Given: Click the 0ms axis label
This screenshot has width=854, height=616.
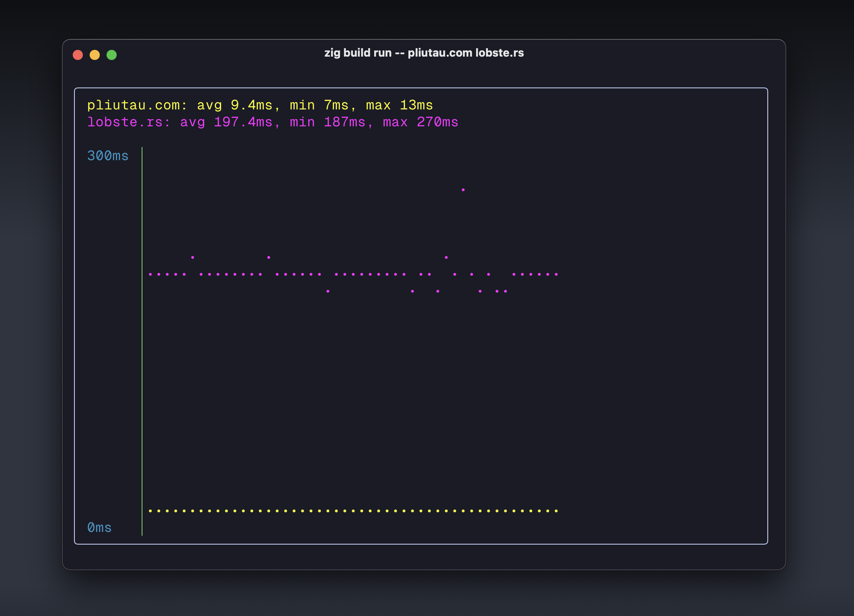Looking at the screenshot, I should 99,528.
